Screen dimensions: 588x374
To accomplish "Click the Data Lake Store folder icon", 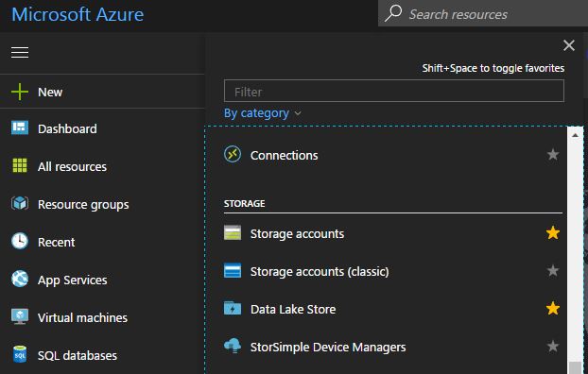I will (x=233, y=309).
